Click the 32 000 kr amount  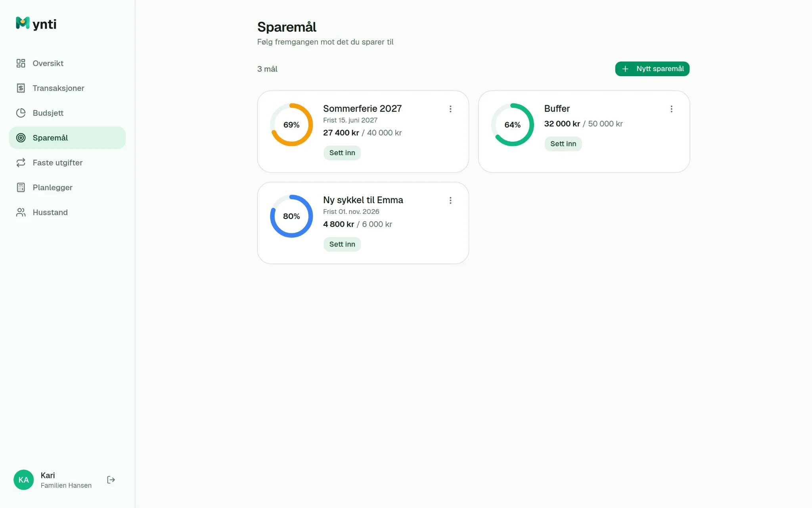click(562, 124)
